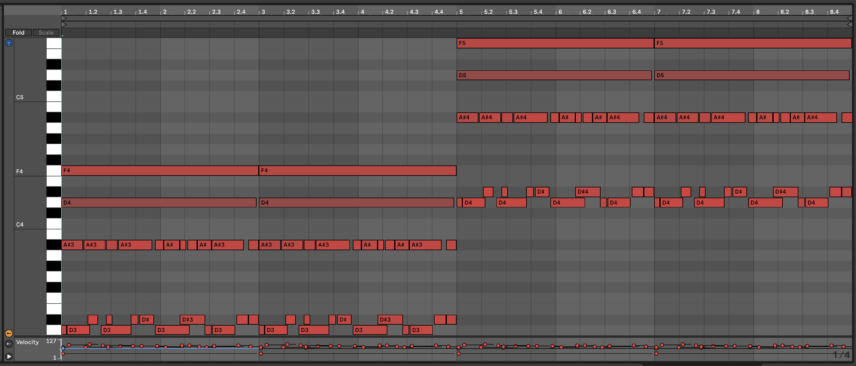Viewport: 856px width, 366px height.
Task: Select the upper loop bracket marker at bar 1
Action: coord(64,18)
